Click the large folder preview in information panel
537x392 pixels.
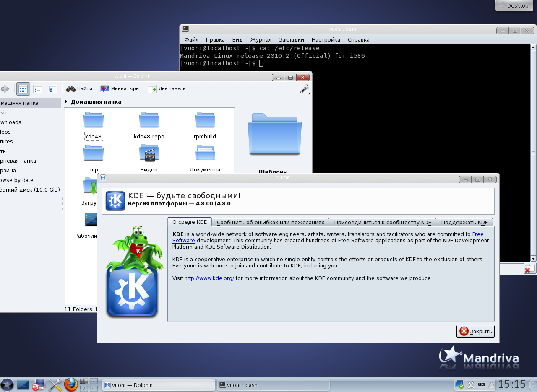click(x=274, y=135)
